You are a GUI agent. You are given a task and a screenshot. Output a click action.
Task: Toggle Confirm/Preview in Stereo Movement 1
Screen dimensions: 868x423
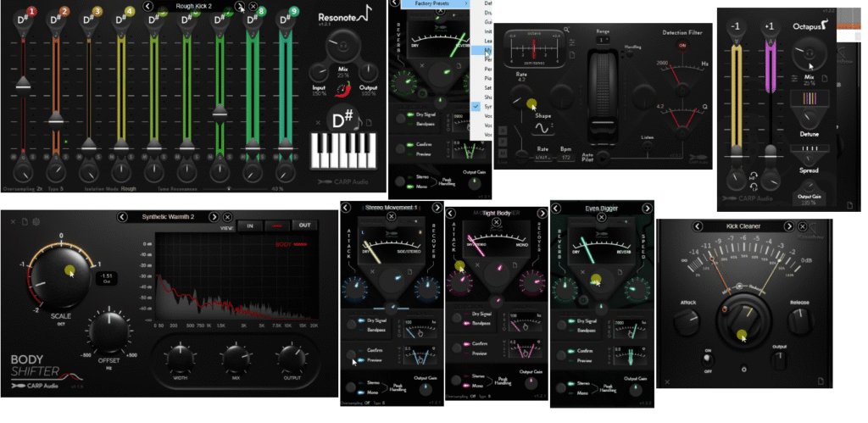[351, 354]
